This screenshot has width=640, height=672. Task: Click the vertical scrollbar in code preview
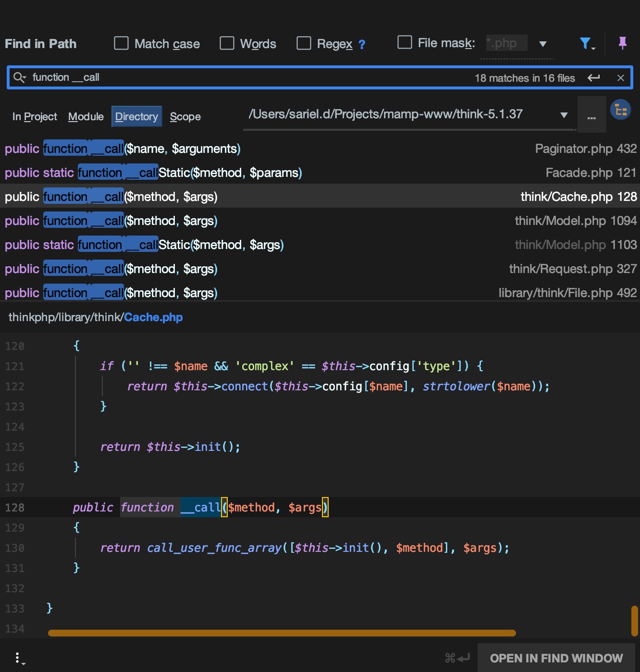tap(635, 621)
